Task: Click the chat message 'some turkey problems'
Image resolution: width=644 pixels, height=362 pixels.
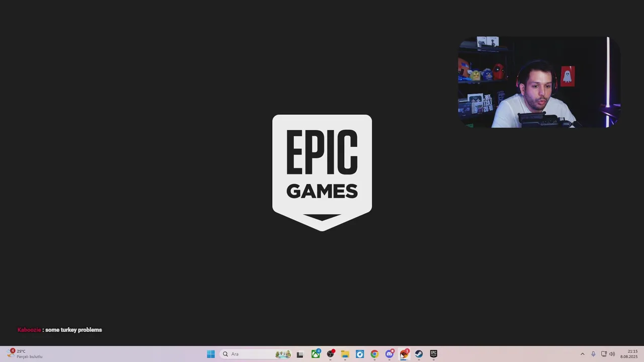Action: click(x=73, y=330)
